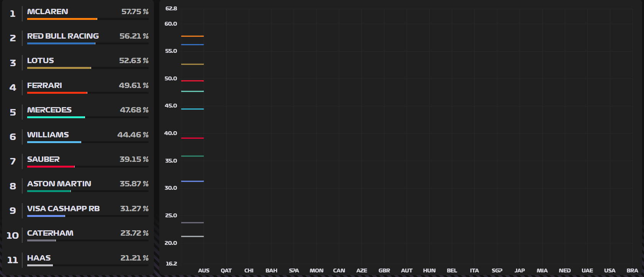Click the 35.87 % value for Aston Martin
Screen dimensions: 644x277
134,184
